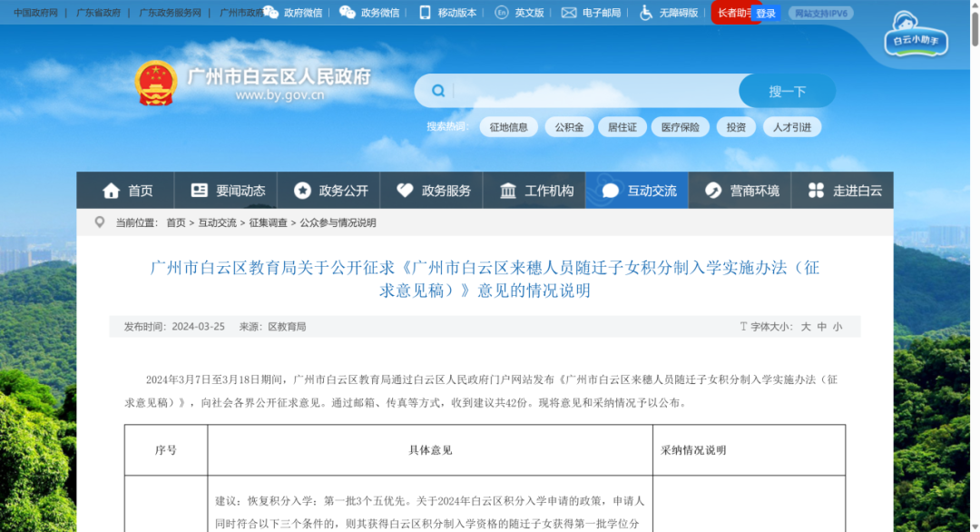Image resolution: width=980 pixels, height=532 pixels.
Task: Click the government WeChat icon
Action: [270, 13]
